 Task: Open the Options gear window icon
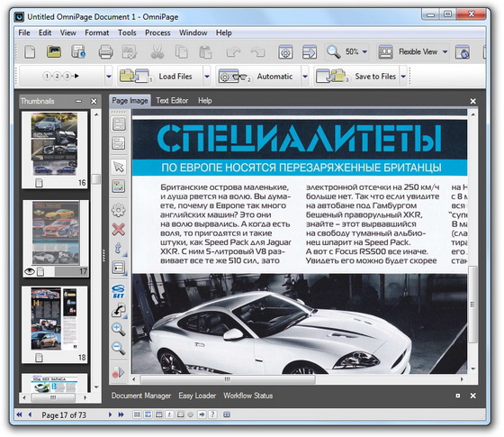pyautogui.click(x=285, y=52)
